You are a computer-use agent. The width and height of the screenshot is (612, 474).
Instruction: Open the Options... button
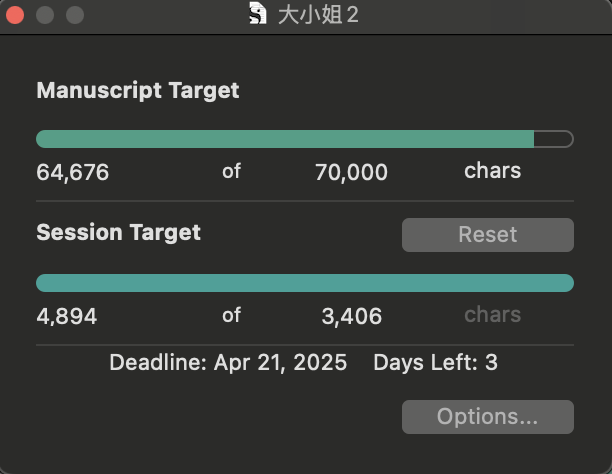[487, 417]
